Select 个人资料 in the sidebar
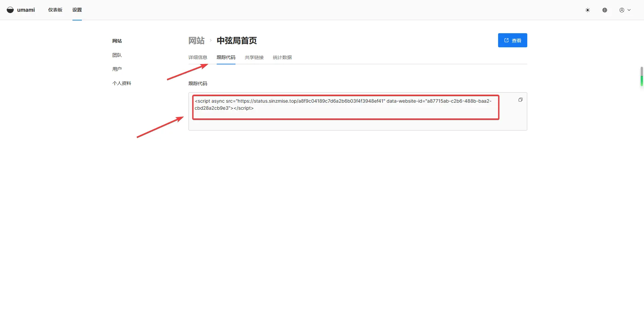 click(x=122, y=83)
